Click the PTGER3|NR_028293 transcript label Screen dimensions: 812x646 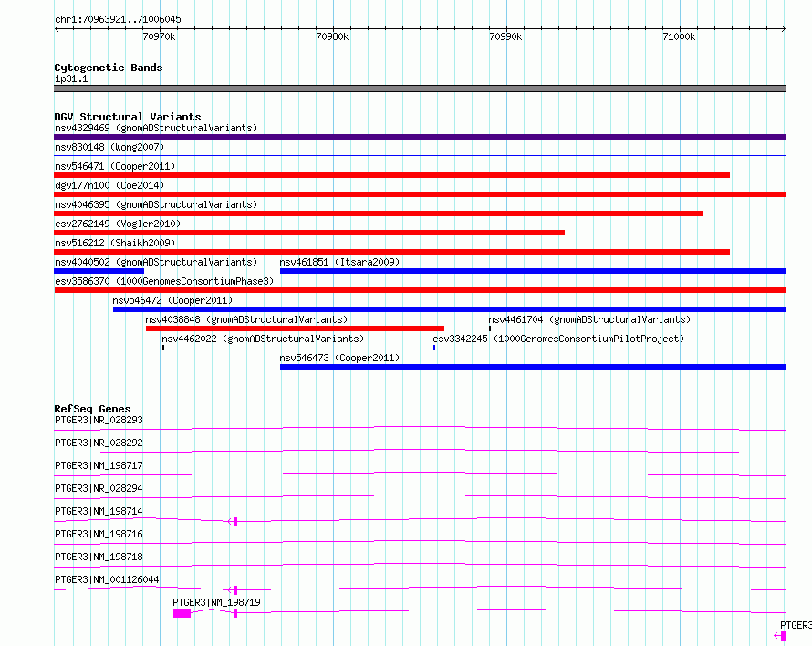coord(99,420)
